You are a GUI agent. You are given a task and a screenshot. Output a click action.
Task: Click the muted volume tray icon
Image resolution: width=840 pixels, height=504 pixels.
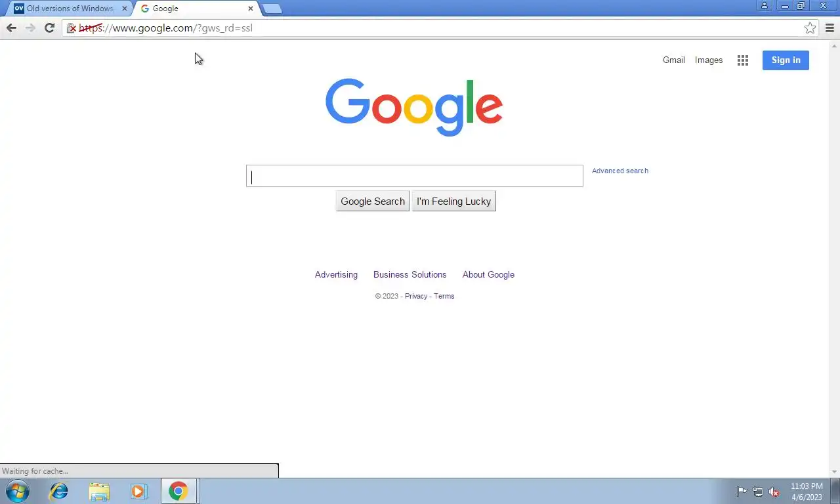coord(774,492)
